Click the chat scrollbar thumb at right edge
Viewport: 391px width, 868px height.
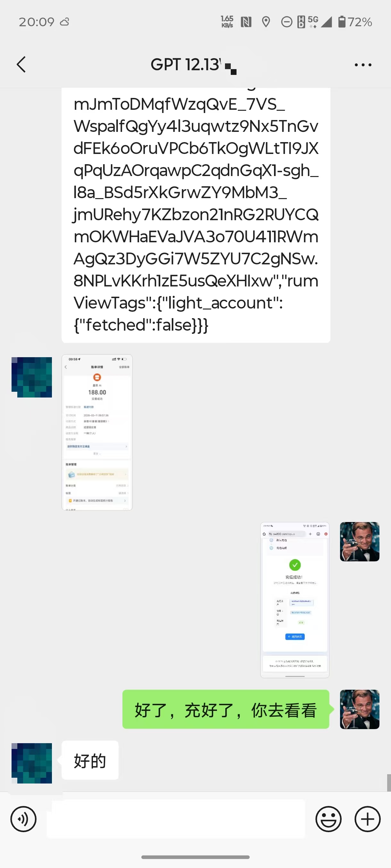coord(389,783)
